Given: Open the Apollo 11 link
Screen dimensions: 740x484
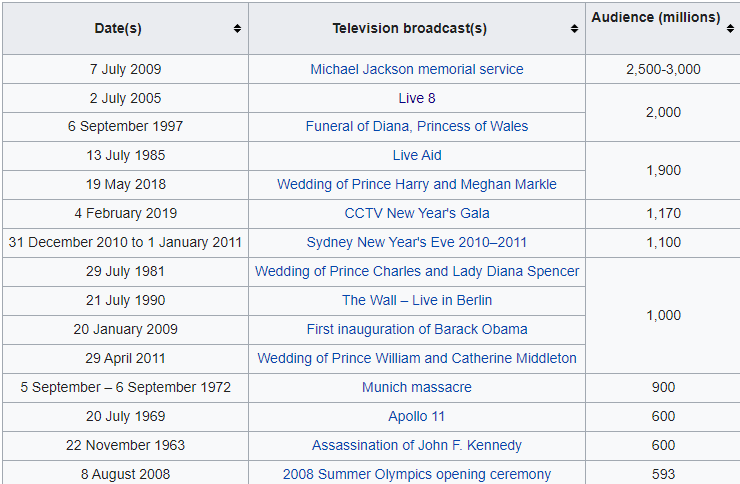Looking at the screenshot, I should (x=417, y=417).
